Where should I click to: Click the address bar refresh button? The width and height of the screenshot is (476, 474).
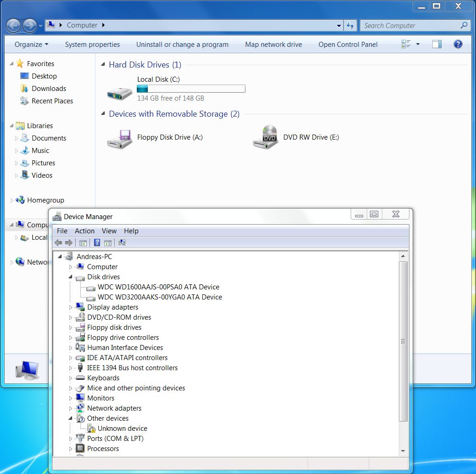click(350, 26)
